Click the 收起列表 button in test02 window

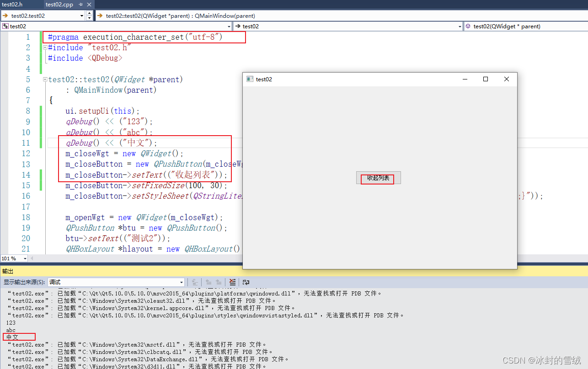pos(379,178)
